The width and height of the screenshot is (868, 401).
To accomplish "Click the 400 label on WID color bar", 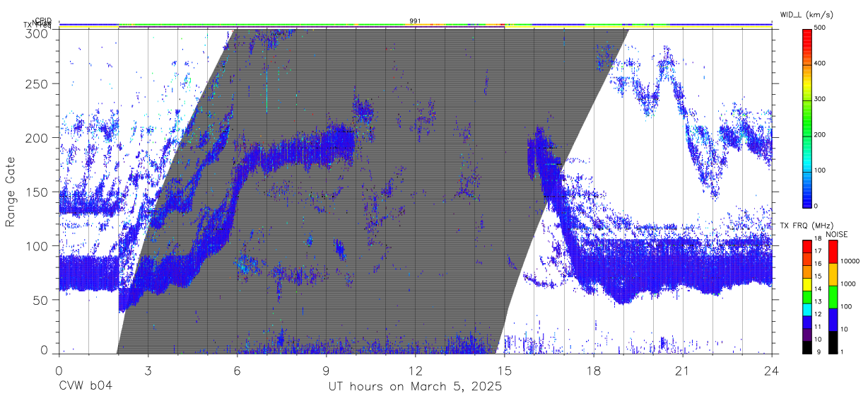I will coord(820,64).
